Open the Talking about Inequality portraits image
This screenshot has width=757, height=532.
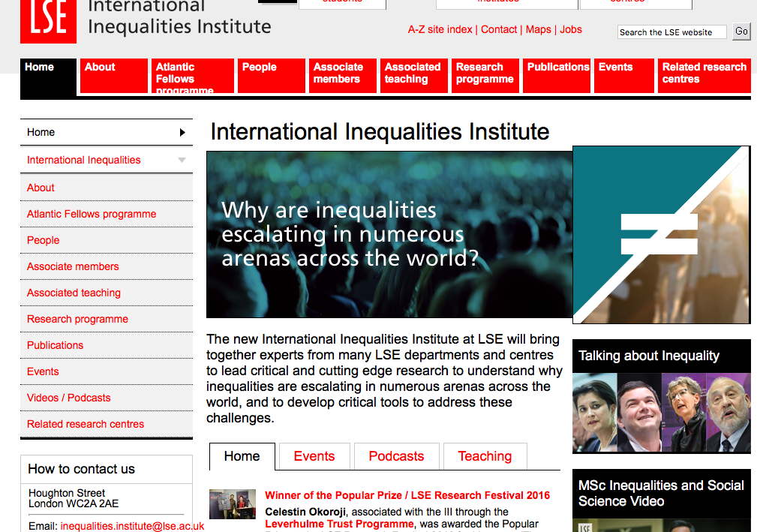tap(661, 413)
